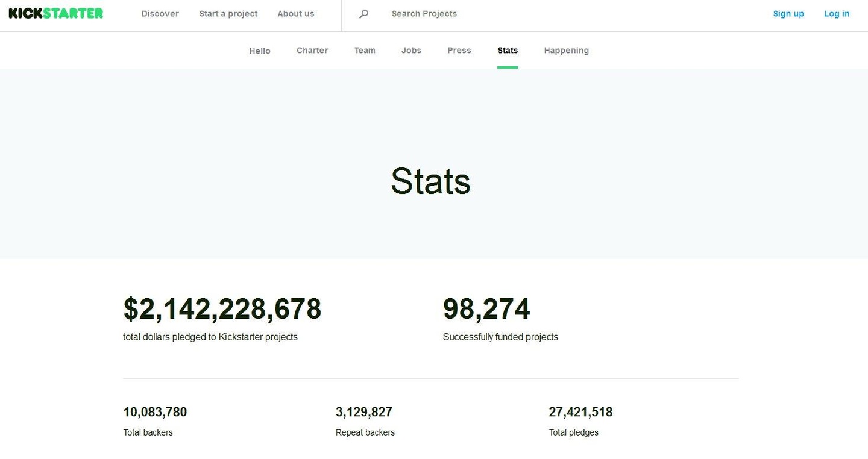This screenshot has width=868, height=459.
Task: Select the Stats tab
Action: pos(508,51)
